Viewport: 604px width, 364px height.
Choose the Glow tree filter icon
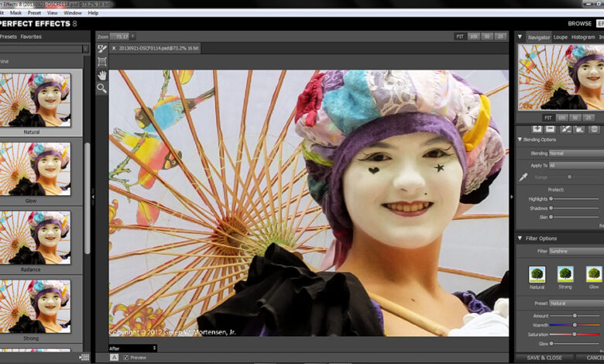[594, 274]
